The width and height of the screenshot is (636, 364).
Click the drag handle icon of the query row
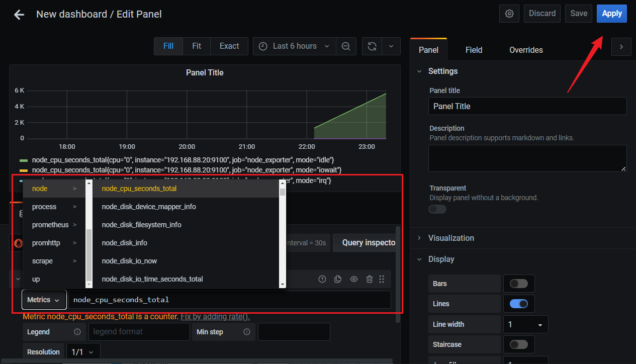382,279
